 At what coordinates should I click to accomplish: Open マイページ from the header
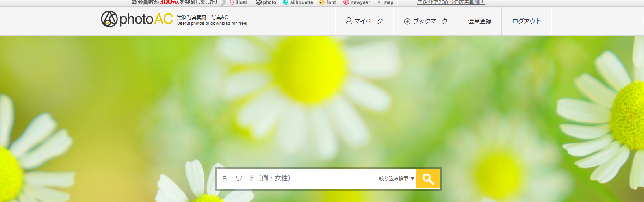364,21
